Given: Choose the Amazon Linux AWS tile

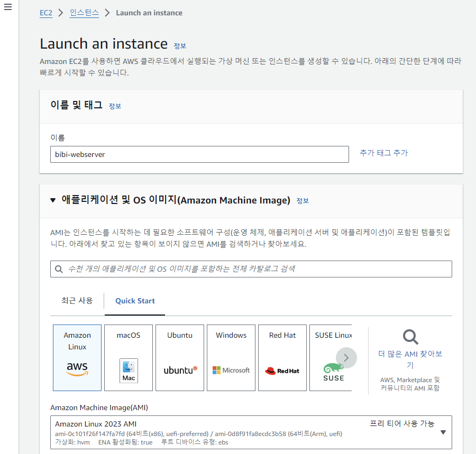Looking at the screenshot, I should point(77,358).
